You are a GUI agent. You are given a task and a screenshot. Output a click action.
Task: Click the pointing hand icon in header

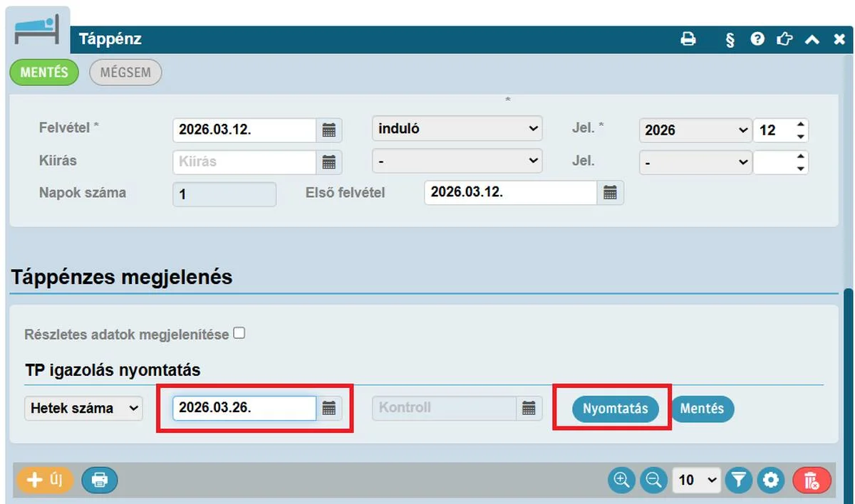(784, 39)
